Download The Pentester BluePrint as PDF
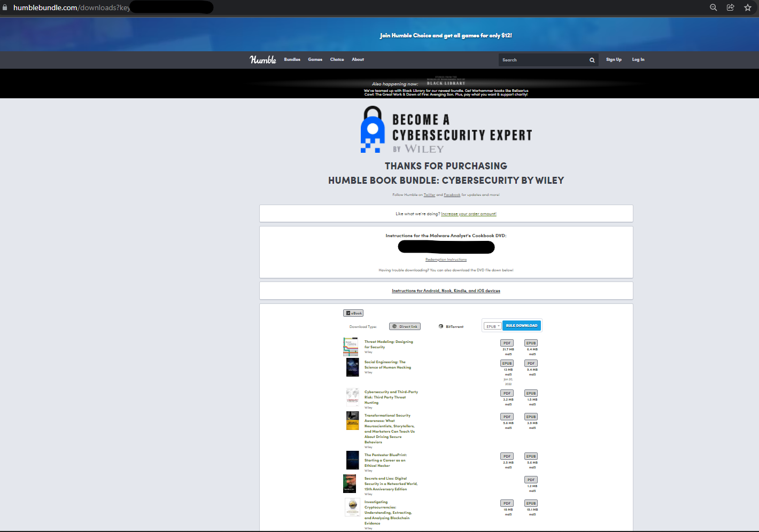 507,457
